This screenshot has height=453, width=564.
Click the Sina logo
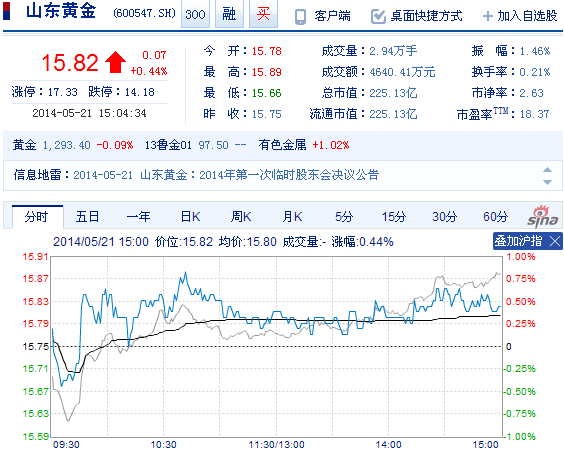[x=542, y=216]
